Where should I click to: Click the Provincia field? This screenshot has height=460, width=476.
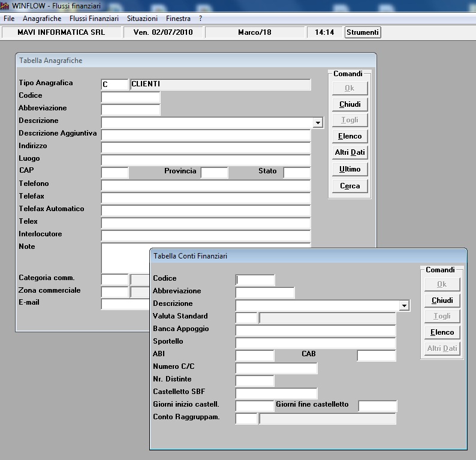(215, 173)
